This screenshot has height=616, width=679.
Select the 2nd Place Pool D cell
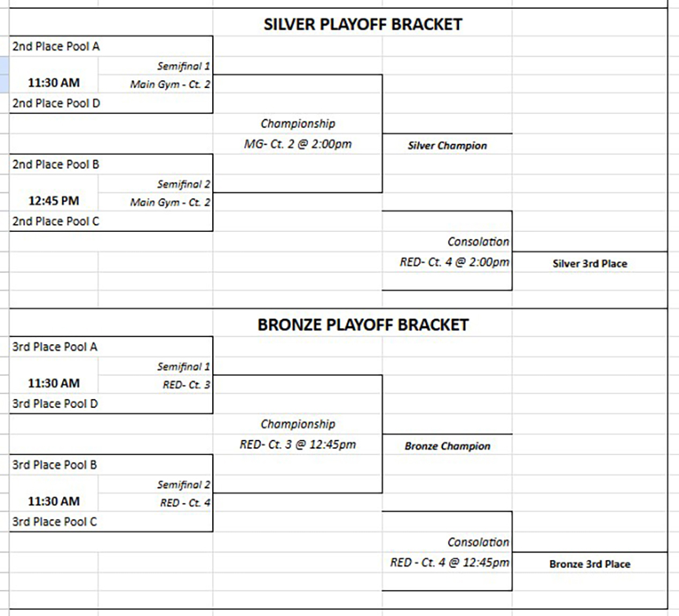point(56,103)
